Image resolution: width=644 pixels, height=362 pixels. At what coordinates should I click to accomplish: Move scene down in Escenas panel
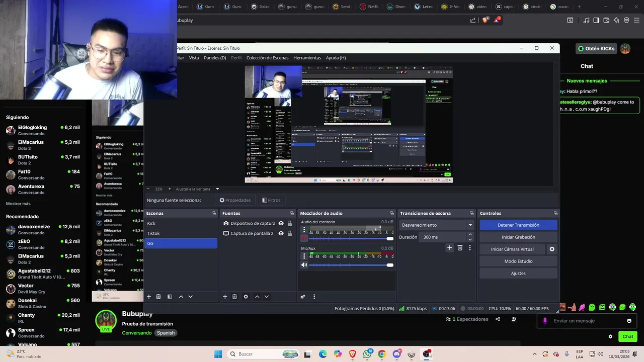pyautogui.click(x=191, y=297)
